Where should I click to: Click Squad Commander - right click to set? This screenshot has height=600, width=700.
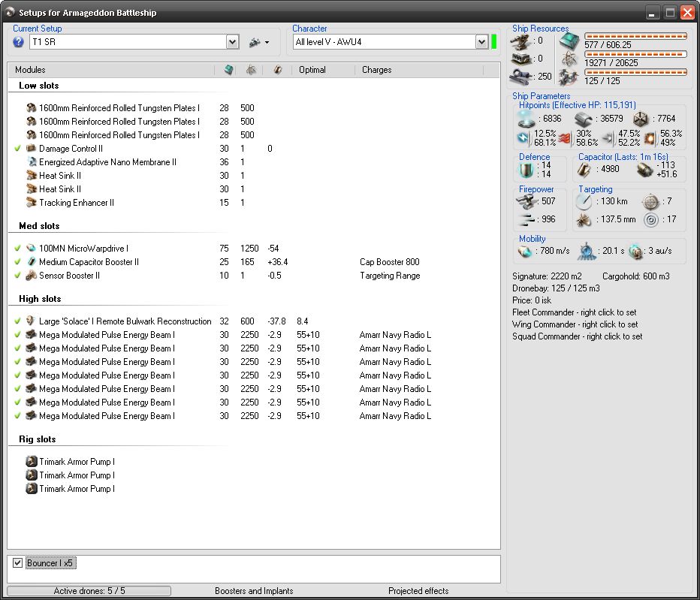(578, 336)
